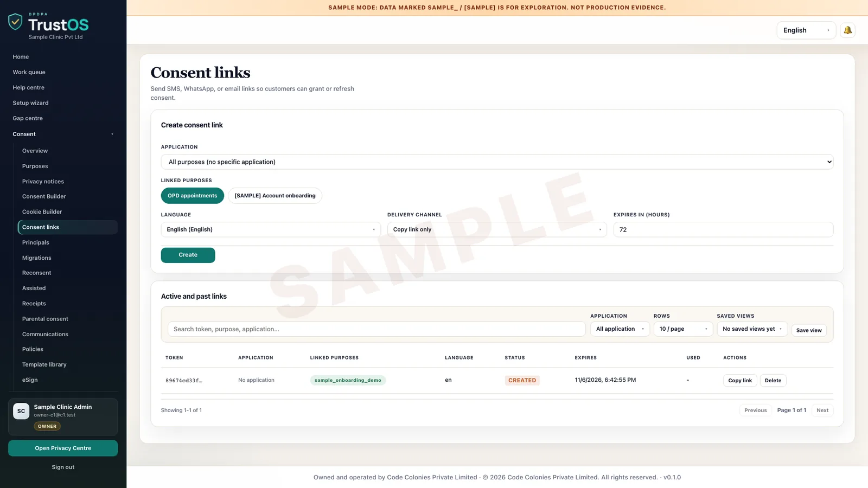Click the Status column header
Viewport: 868px width, 488px height.
click(x=515, y=358)
